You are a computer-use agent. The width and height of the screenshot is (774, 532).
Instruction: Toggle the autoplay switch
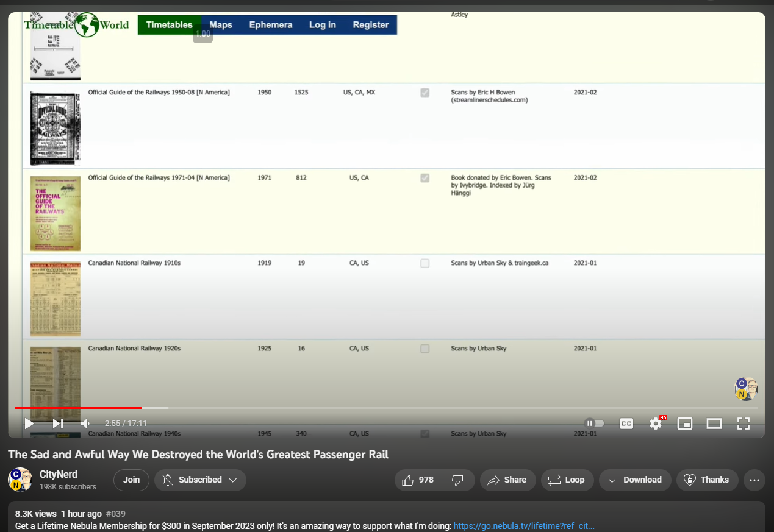(595, 423)
